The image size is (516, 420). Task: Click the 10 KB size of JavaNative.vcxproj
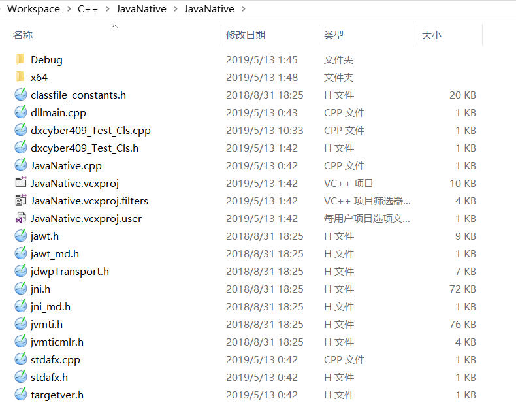pos(462,184)
